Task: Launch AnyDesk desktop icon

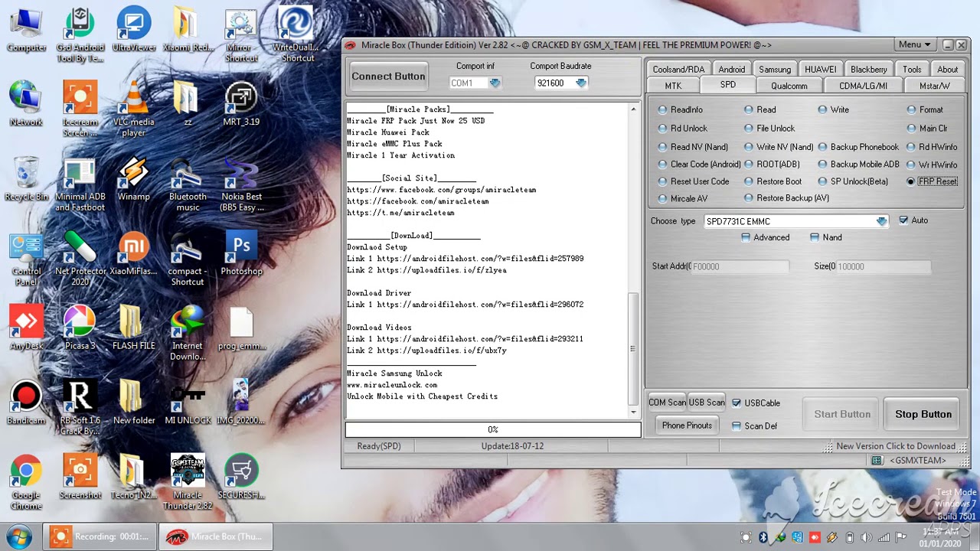Action: coord(26,328)
